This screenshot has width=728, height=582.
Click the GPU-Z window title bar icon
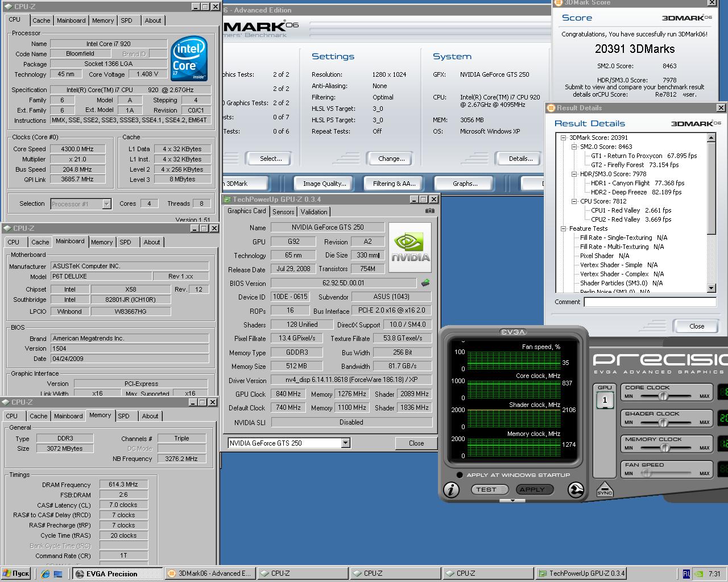click(x=227, y=199)
